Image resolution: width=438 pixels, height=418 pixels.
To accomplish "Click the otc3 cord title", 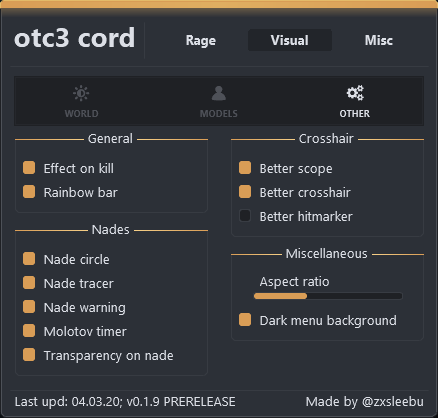I will (x=75, y=38).
